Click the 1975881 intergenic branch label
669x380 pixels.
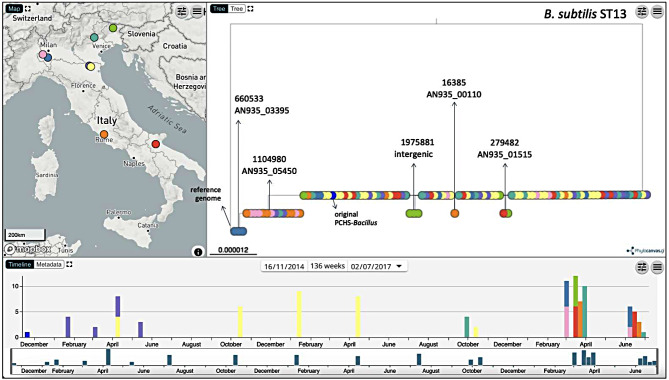(413, 148)
